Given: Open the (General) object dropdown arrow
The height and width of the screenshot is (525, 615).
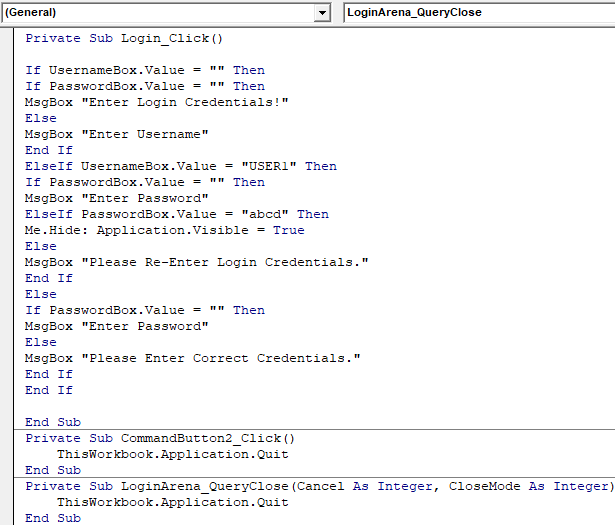Looking at the screenshot, I should 322,13.
